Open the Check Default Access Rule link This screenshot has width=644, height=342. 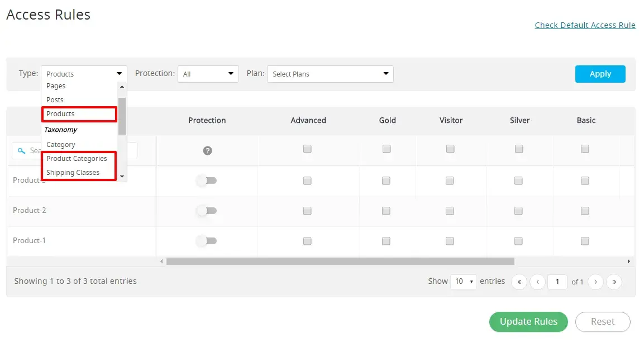585,25
